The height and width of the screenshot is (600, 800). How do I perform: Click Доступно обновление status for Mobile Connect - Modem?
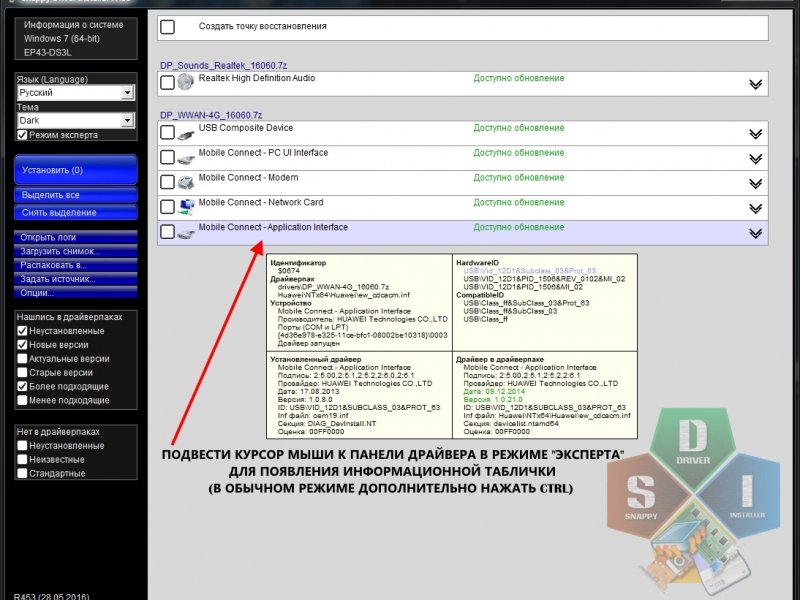tap(519, 178)
